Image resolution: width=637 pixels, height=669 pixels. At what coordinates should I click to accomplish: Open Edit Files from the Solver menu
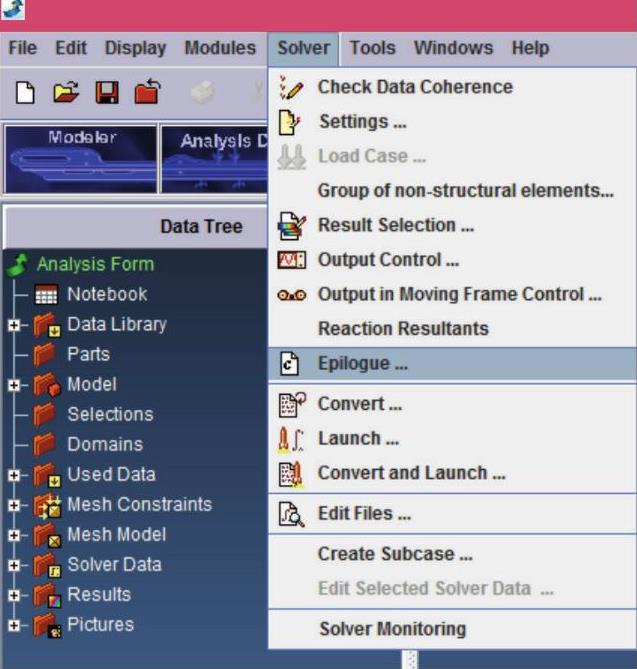coord(364,514)
